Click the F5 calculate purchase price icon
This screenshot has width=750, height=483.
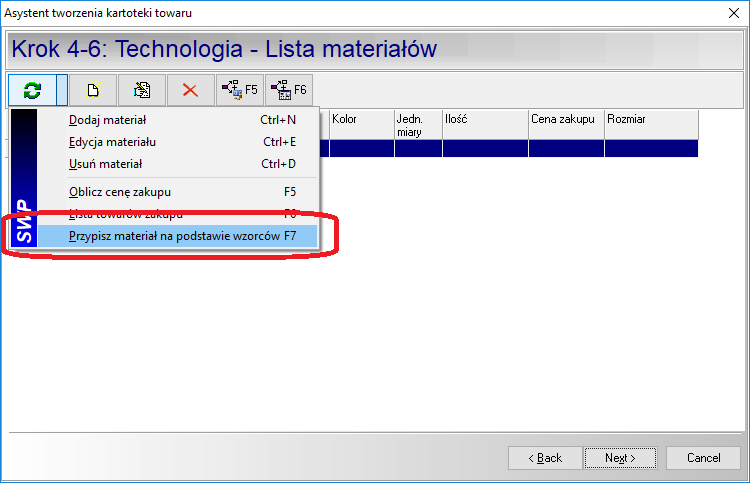coord(239,90)
